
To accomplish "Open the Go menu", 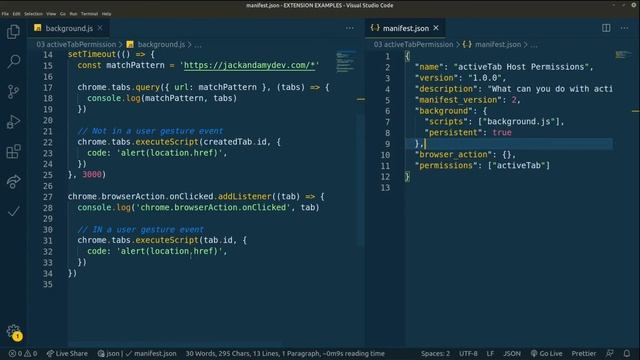I will point(62,14).
